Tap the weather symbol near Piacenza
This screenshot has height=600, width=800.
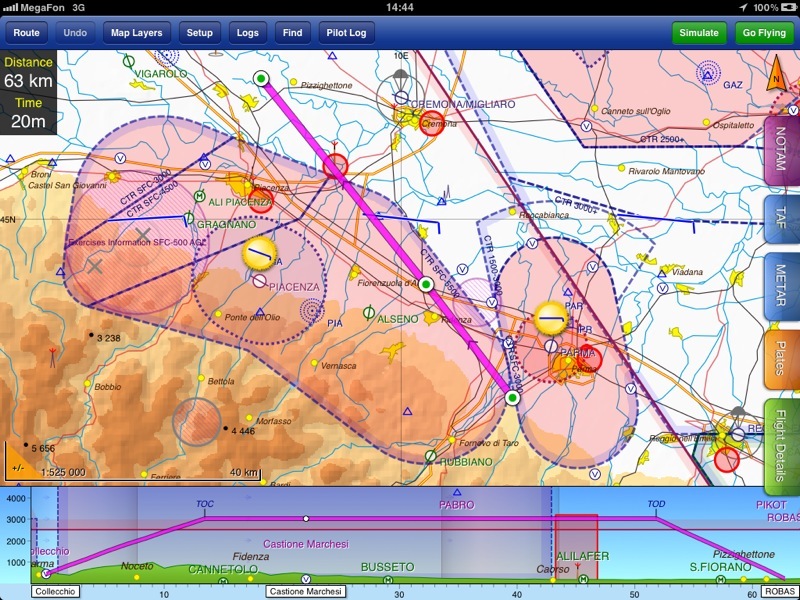point(260,254)
